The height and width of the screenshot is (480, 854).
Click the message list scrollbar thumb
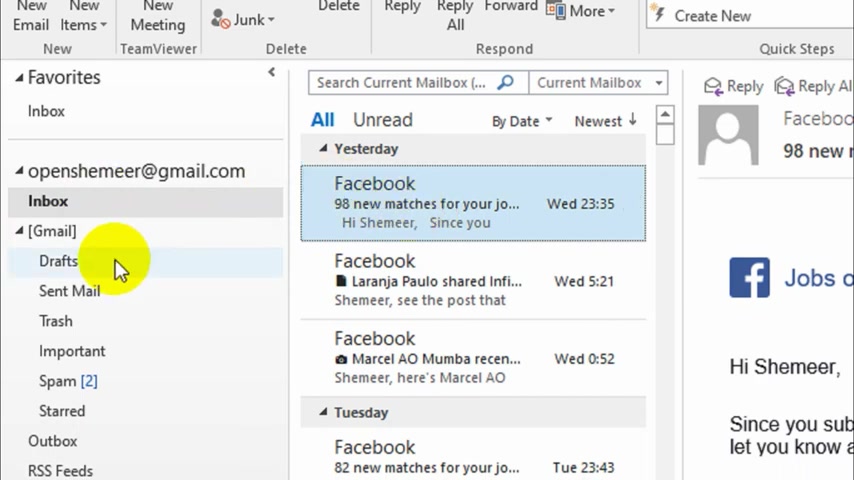(x=665, y=135)
